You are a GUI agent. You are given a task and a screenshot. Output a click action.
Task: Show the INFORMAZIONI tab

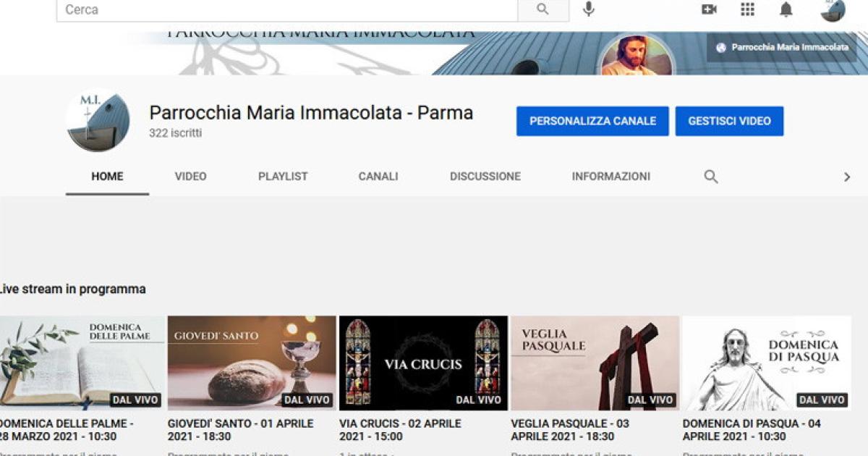pyautogui.click(x=611, y=177)
